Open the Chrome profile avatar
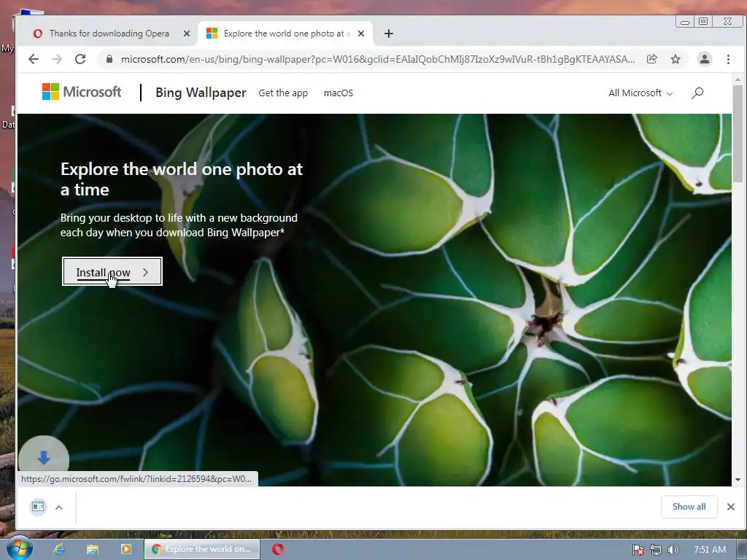Image resolution: width=747 pixels, height=560 pixels. pos(704,59)
